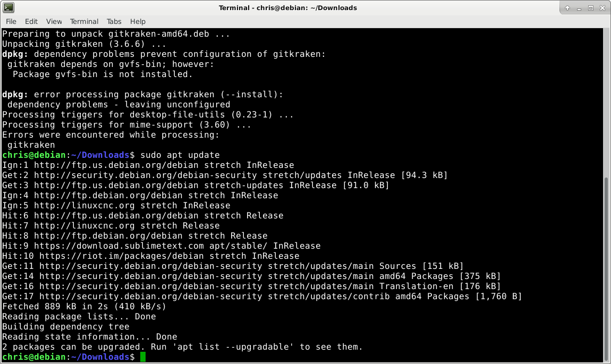Click the 'Get:11' main Sources [151 kB] line
611x364 pixels.
[233, 267]
